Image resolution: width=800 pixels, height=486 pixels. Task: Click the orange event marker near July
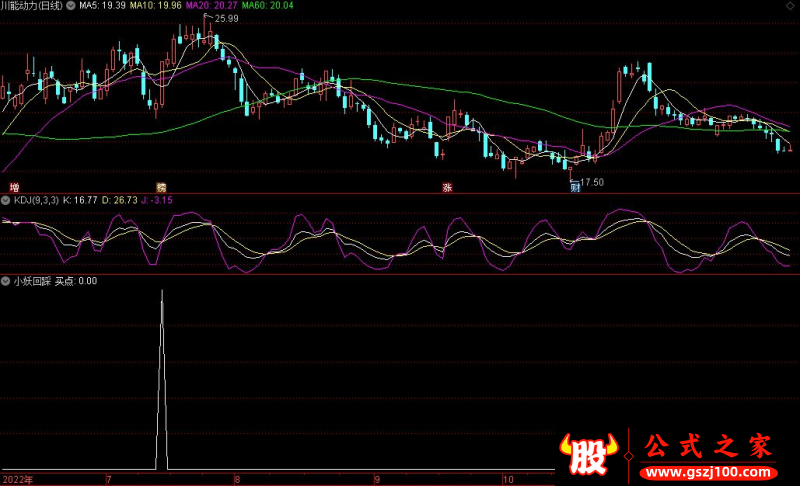pyautogui.click(x=161, y=187)
